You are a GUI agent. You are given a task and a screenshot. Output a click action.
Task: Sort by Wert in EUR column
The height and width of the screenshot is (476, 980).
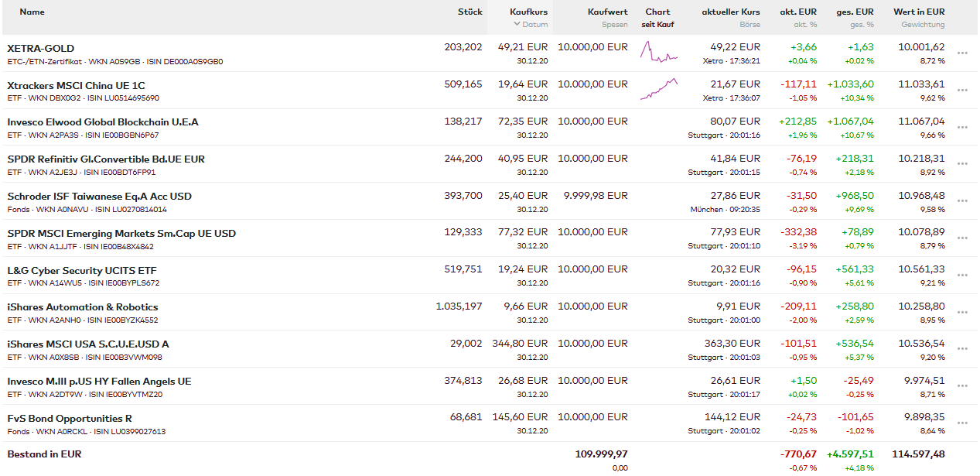[x=919, y=12]
